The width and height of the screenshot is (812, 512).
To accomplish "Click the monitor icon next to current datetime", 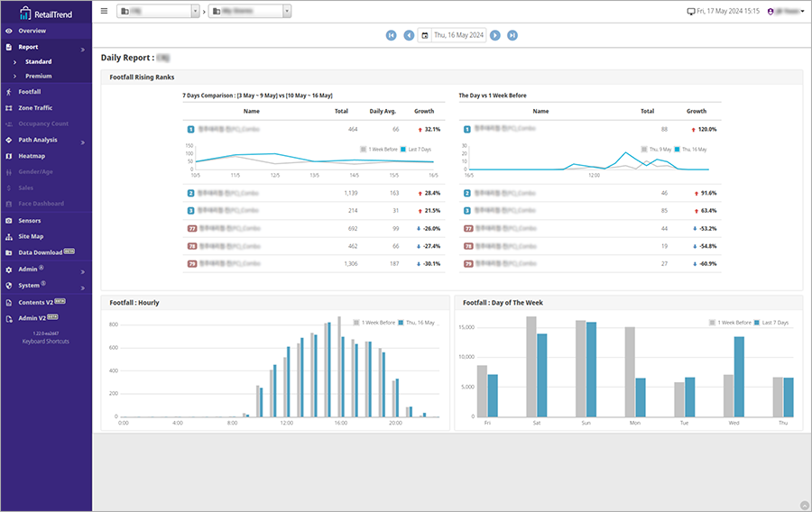I will coord(691,12).
